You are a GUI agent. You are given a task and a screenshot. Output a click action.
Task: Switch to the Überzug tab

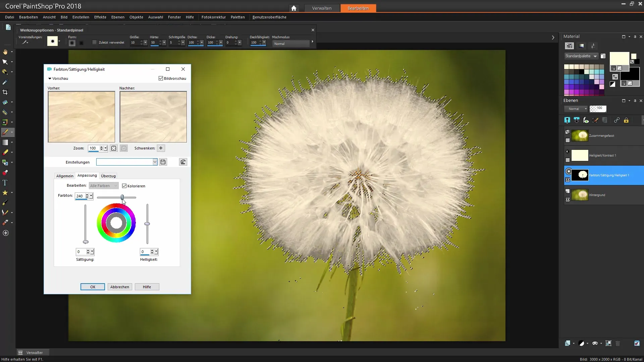click(108, 176)
